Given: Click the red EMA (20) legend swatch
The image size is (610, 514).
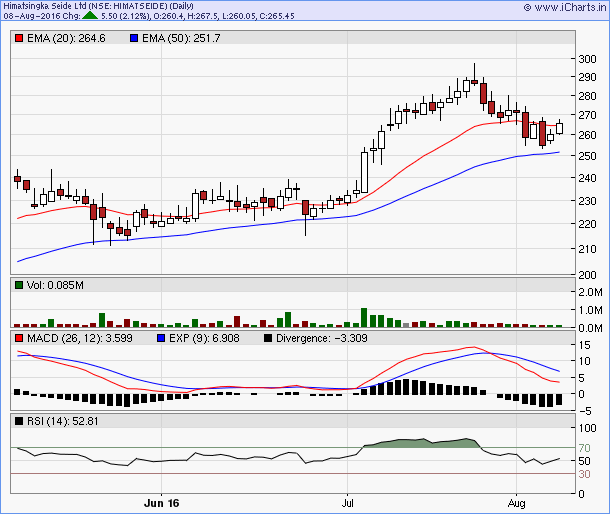Looking at the screenshot, I should click(x=19, y=38).
